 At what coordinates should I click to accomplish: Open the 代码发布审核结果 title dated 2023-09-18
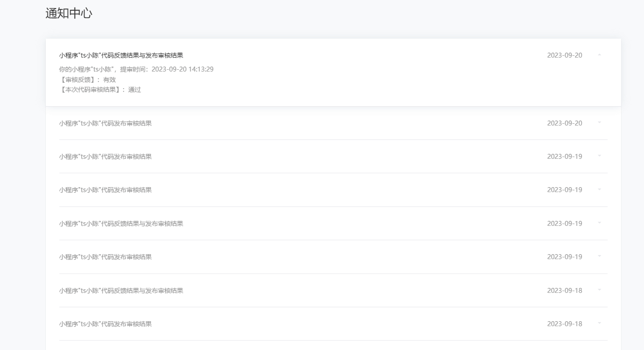105,324
